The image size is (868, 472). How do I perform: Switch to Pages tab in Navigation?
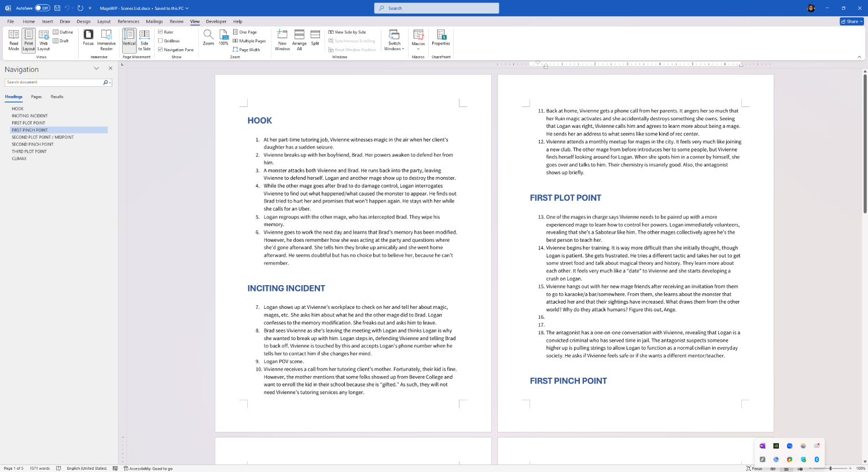click(36, 97)
